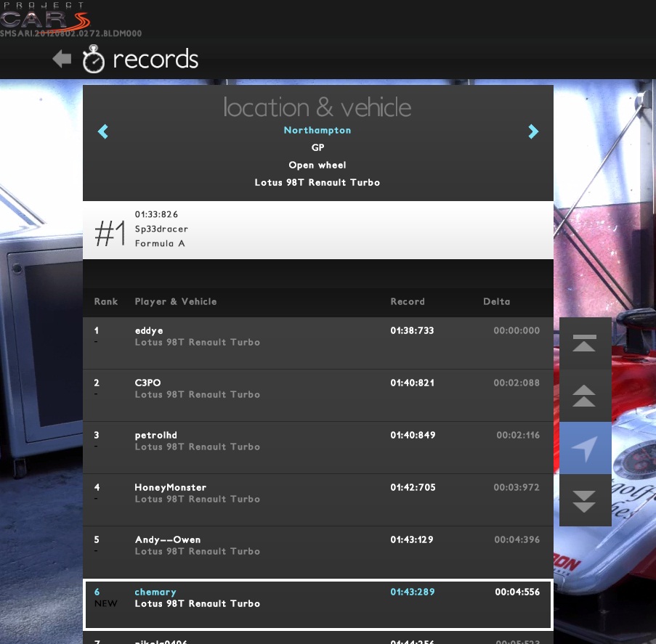Select the GP track layout text
This screenshot has height=644, width=656.
pos(317,147)
